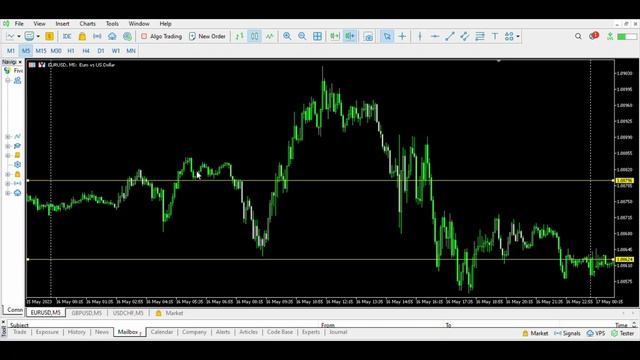Toggle the chart shift button
Image resolution: width=640 pixels, height=360 pixels.
click(x=350, y=36)
